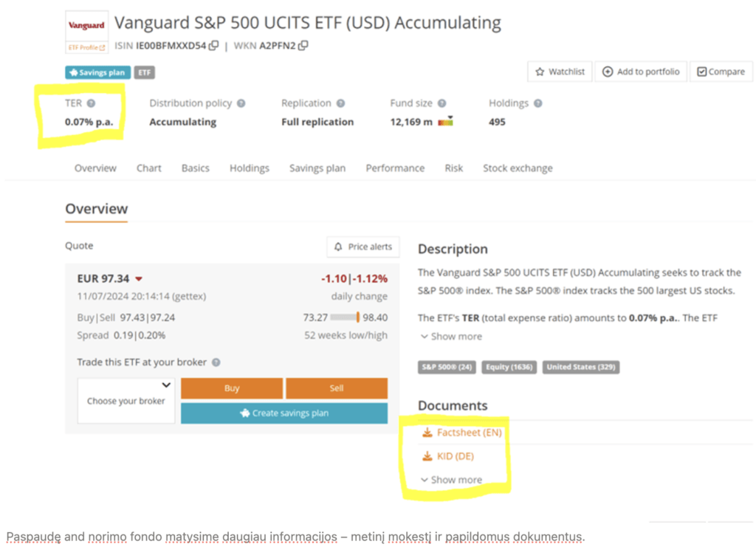Click the Full replication value

point(317,122)
